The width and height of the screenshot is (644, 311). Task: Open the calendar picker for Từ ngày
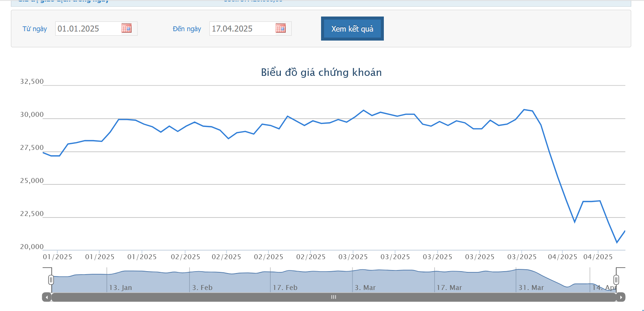click(126, 28)
